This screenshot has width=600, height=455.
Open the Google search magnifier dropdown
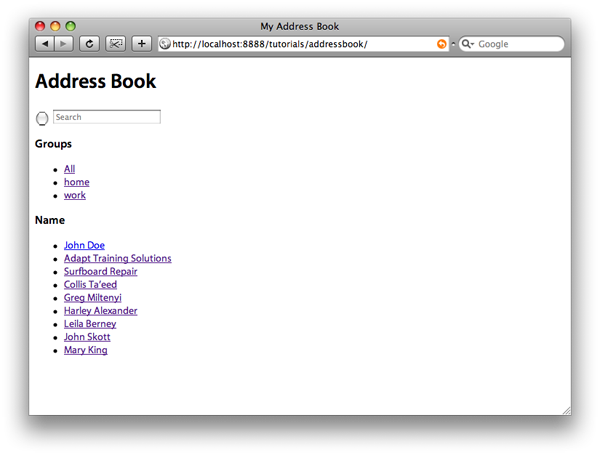coord(467,44)
